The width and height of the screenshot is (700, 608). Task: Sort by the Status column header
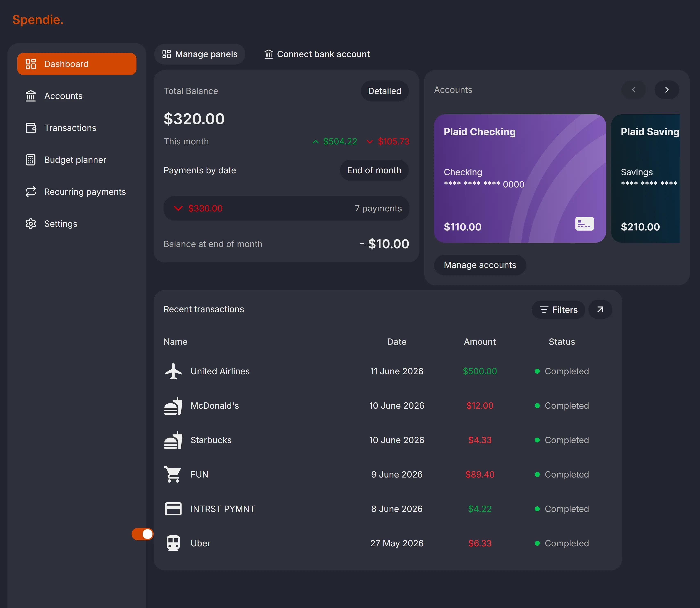tap(562, 342)
